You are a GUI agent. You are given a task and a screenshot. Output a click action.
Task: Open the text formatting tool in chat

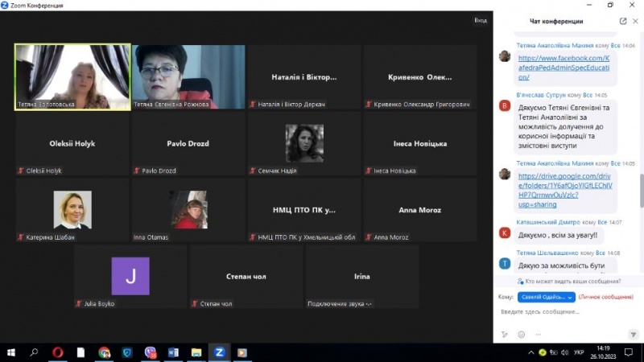505,334
